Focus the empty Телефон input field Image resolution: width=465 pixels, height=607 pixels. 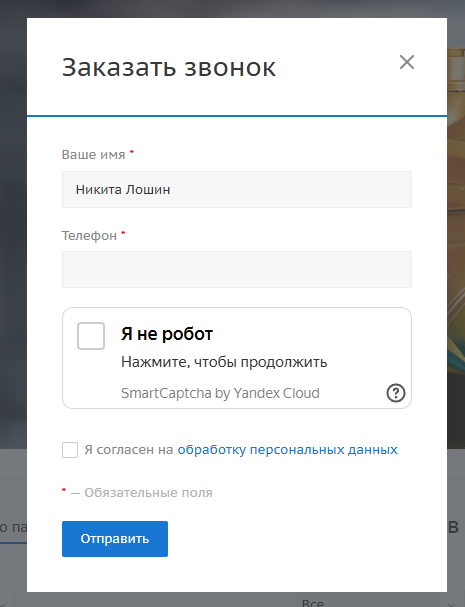[237, 269]
